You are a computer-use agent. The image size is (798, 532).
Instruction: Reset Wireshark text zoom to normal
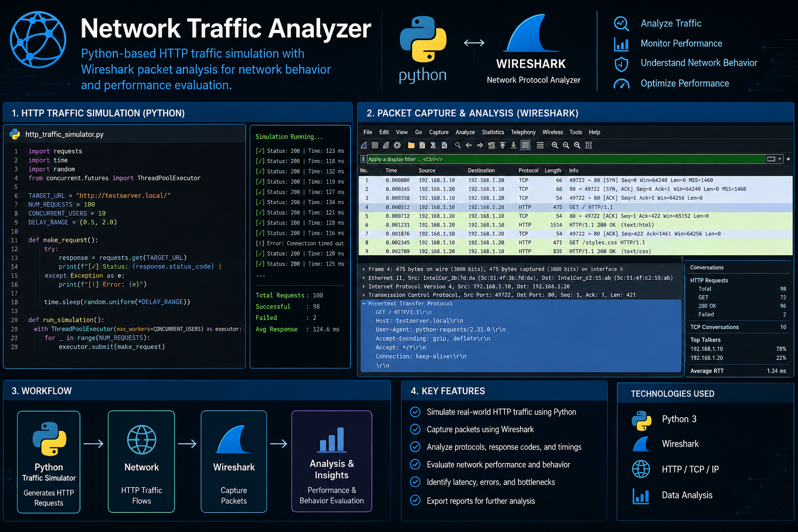(x=577, y=145)
